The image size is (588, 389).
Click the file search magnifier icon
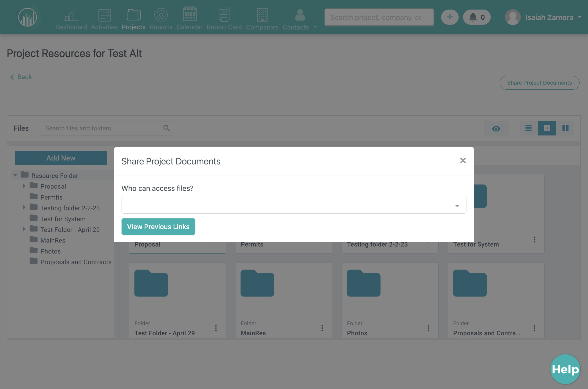pos(167,128)
